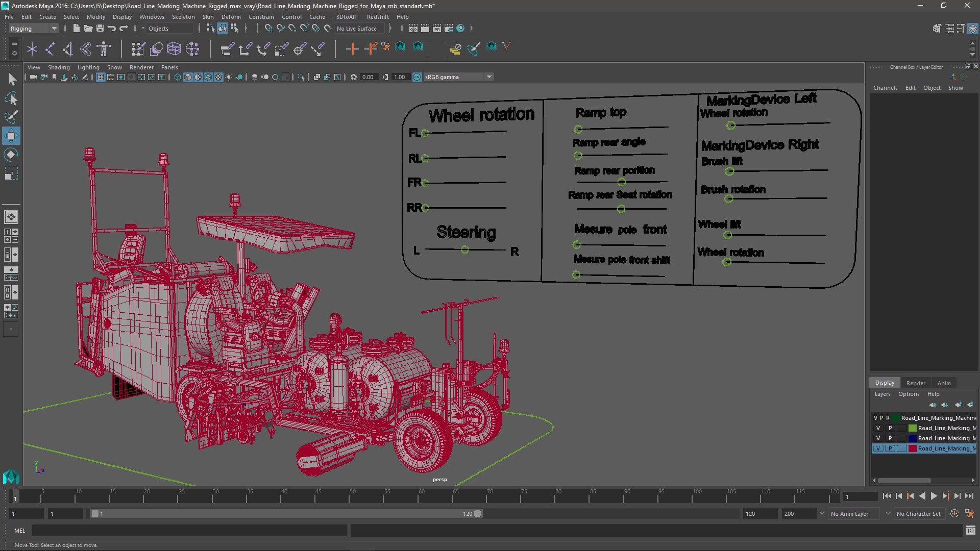
Task: Open the Skeleton menu
Action: point(183,17)
